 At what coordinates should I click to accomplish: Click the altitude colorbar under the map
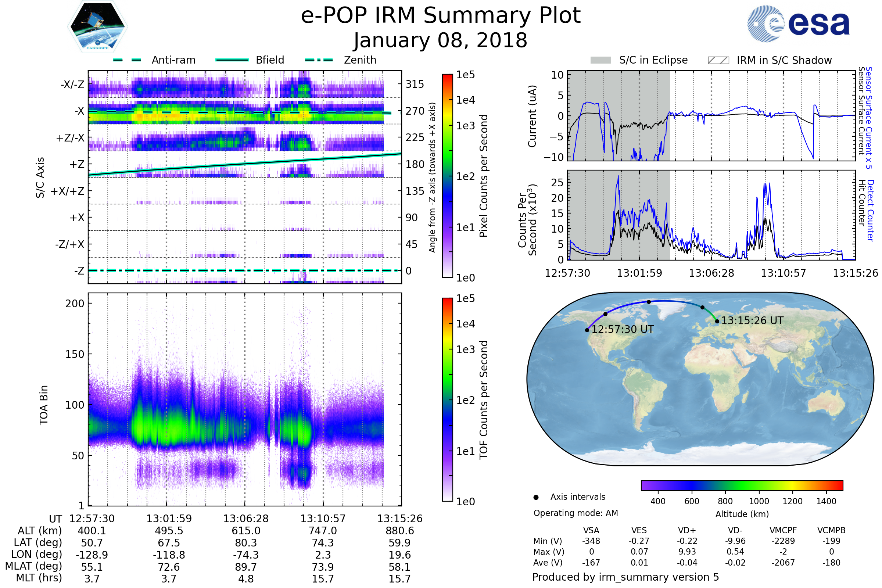pos(742,485)
